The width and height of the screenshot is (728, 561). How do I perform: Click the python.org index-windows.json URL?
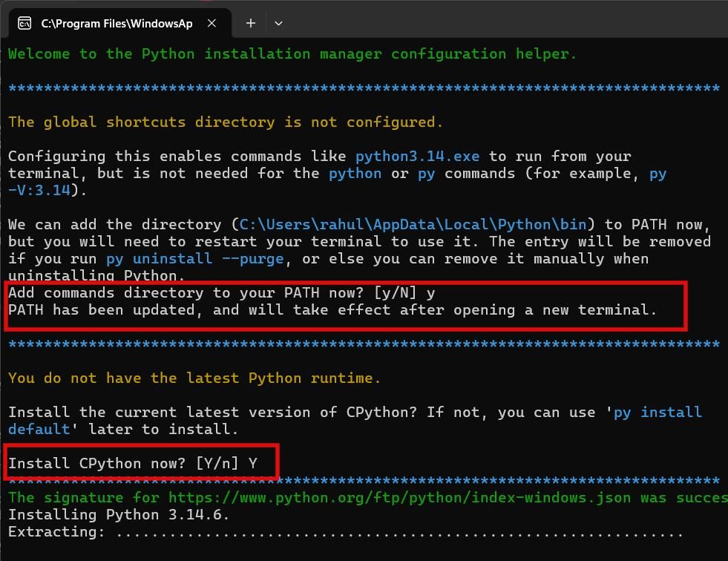[x=399, y=498]
